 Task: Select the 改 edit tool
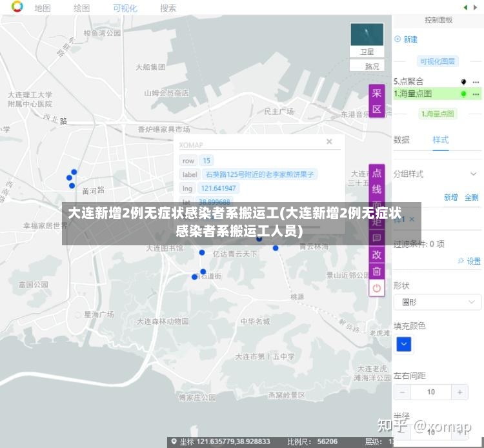[x=377, y=255]
